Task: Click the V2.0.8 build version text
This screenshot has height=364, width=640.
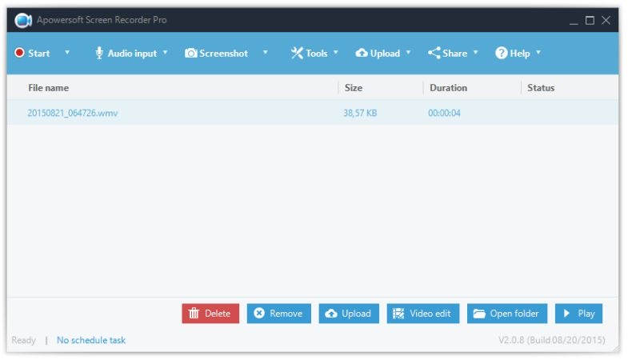Action: (552, 340)
